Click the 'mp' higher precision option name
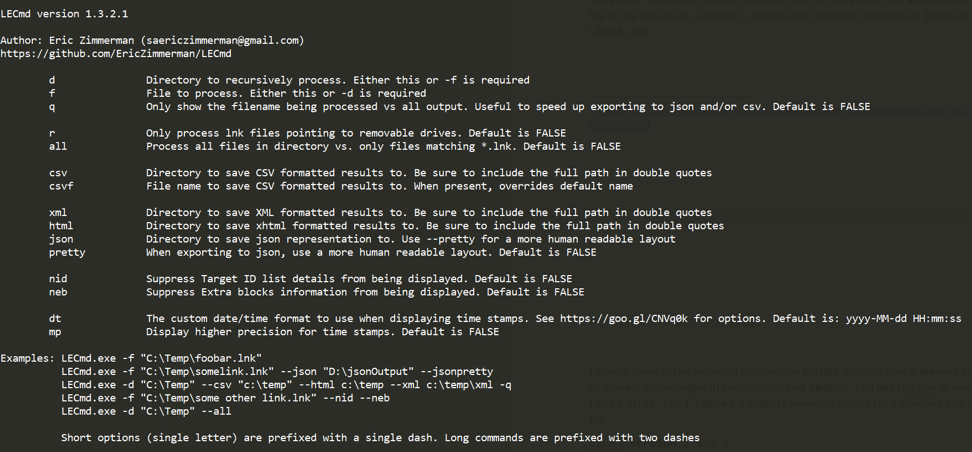972x452 pixels. click(55, 332)
